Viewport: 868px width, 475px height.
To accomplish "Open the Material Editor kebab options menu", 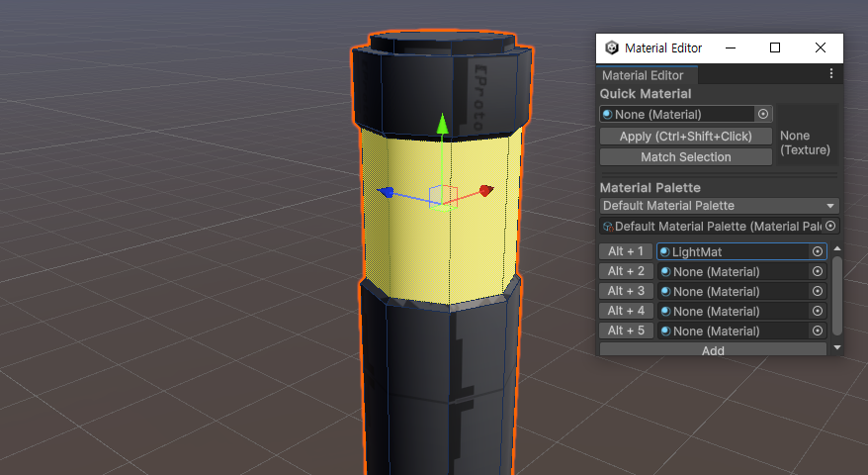I will click(x=830, y=74).
